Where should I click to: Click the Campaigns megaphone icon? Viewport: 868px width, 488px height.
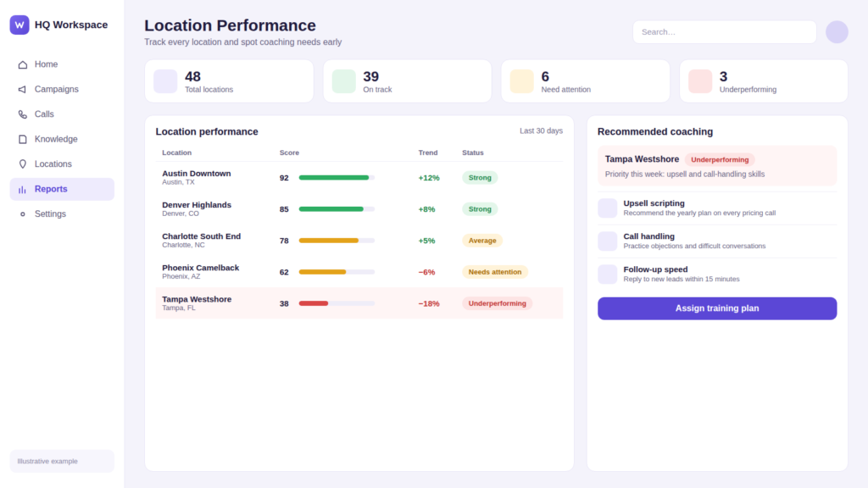(x=23, y=90)
